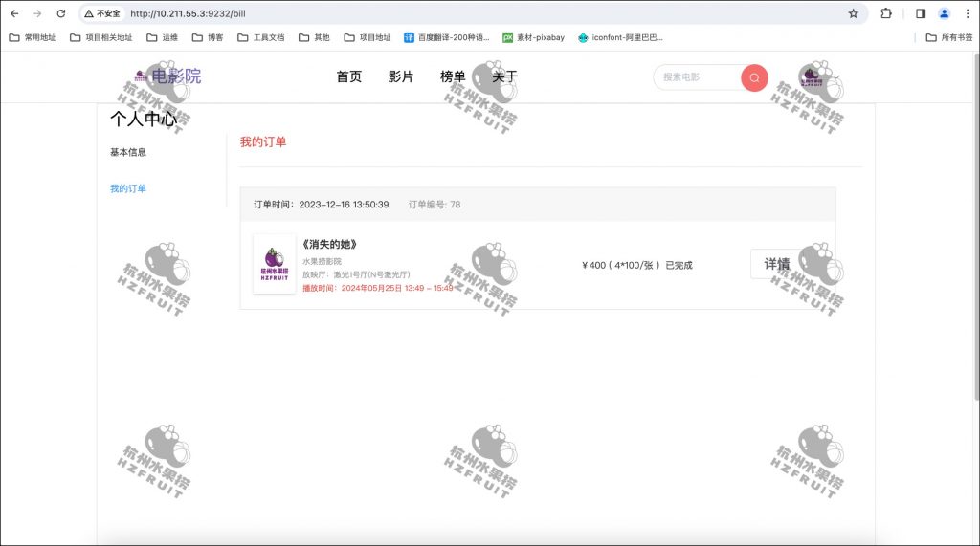Click the 不安全 security warning indicator

(x=101, y=13)
